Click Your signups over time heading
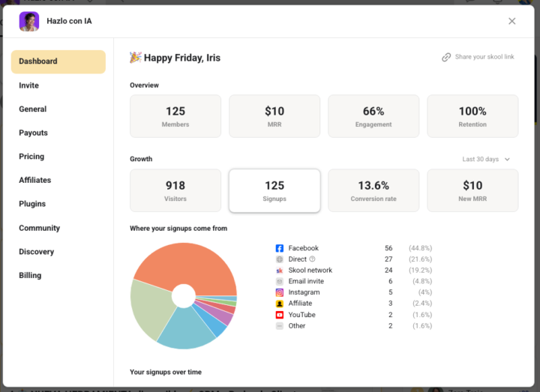The image size is (540, 392). [166, 372]
